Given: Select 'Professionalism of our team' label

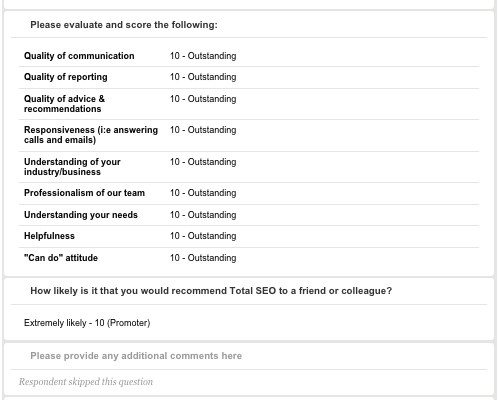Looking at the screenshot, I should (x=84, y=193).
